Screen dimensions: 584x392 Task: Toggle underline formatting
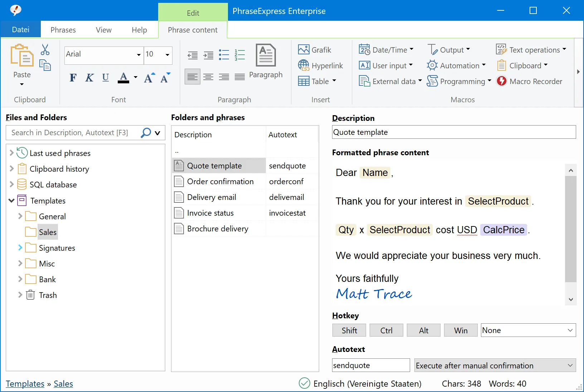coord(105,78)
